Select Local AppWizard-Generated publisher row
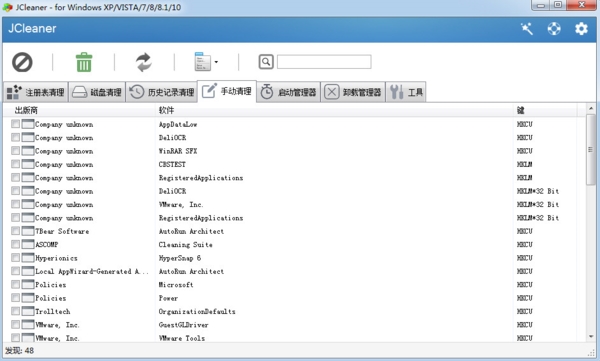 92,271
